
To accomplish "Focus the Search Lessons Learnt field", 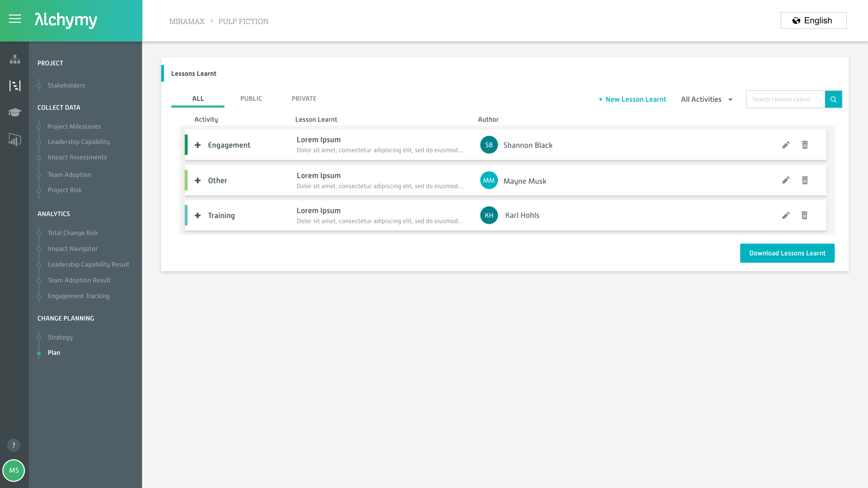I will pos(785,99).
